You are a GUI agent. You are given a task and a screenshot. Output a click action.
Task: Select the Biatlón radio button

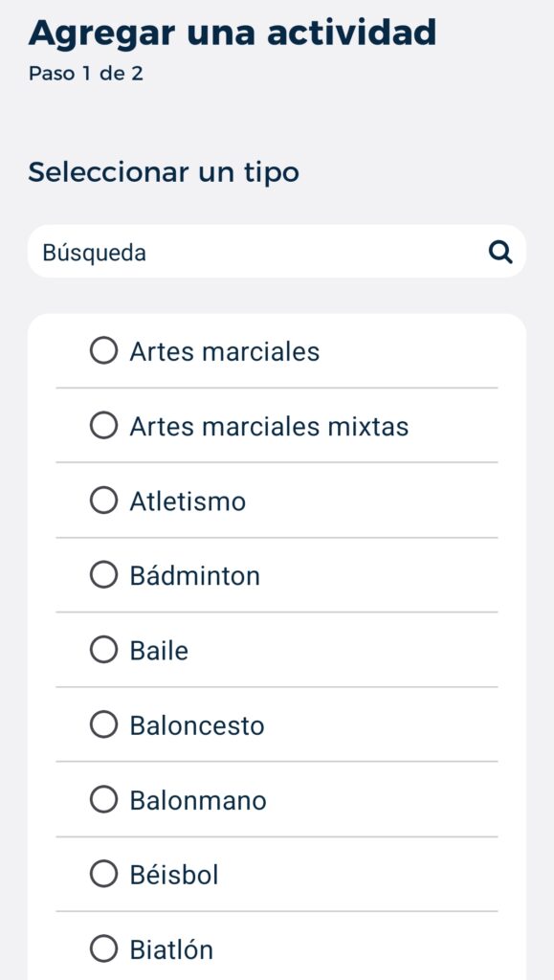(103, 949)
